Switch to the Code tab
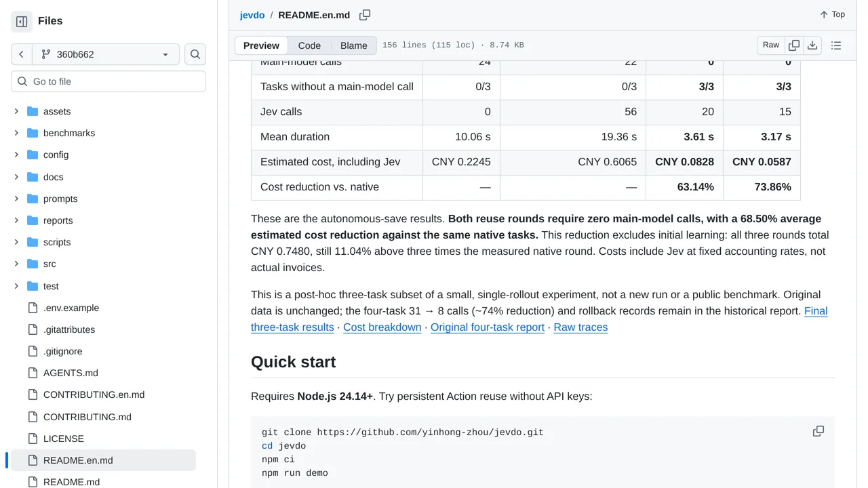The image size is (868, 488). tap(309, 45)
